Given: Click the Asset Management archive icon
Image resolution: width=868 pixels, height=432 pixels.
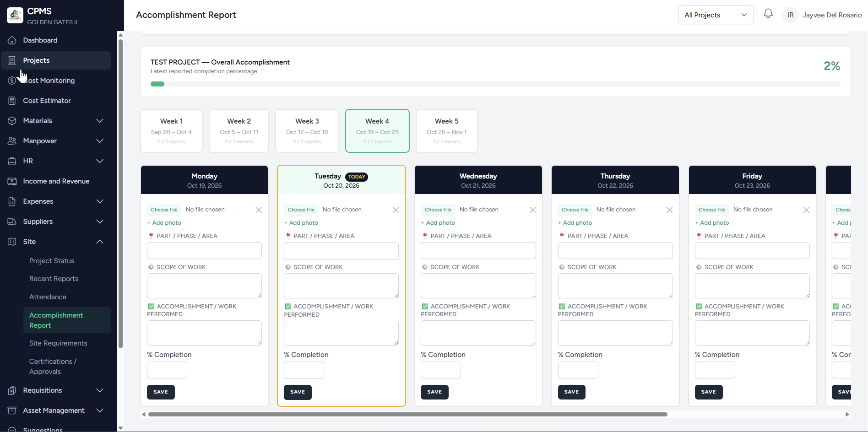Looking at the screenshot, I should 12,410.
